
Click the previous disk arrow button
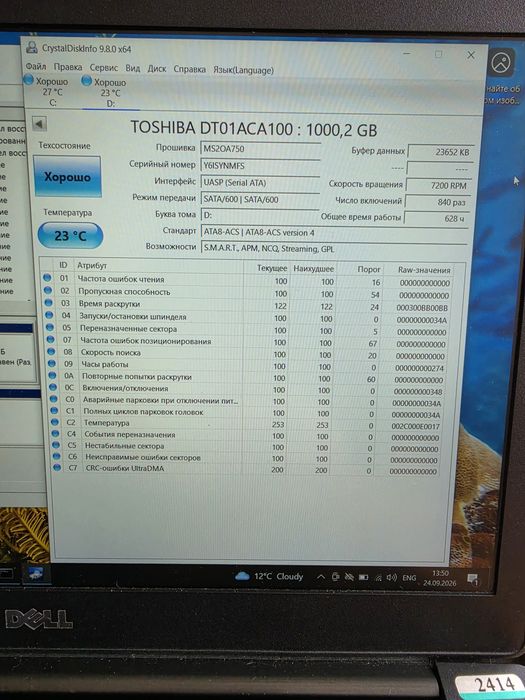point(39,124)
